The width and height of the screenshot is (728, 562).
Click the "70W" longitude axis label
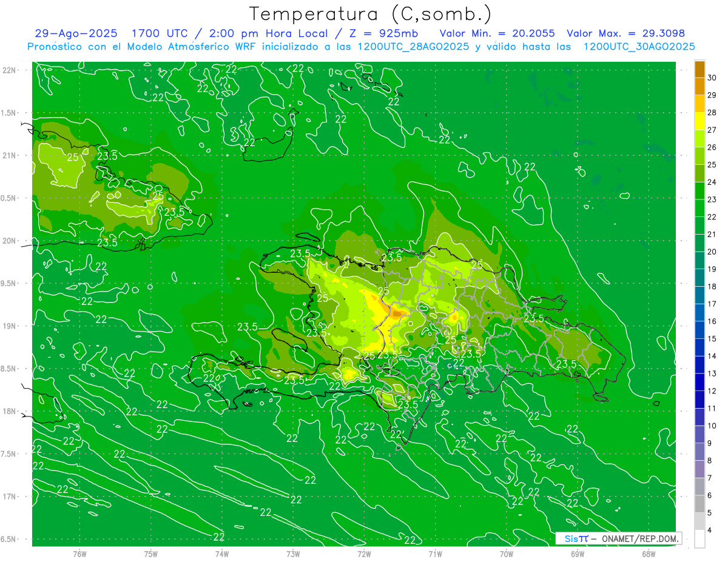[507, 554]
